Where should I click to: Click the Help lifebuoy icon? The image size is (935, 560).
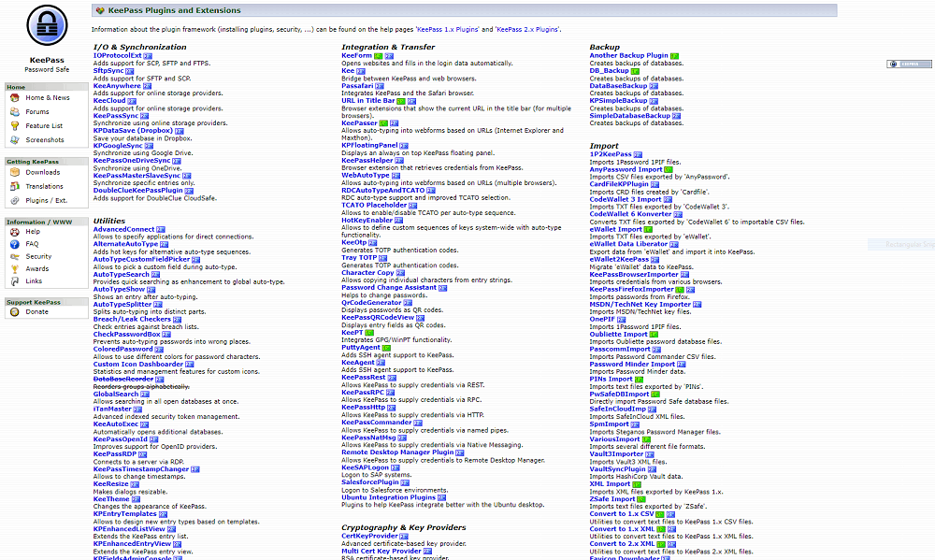[15, 232]
